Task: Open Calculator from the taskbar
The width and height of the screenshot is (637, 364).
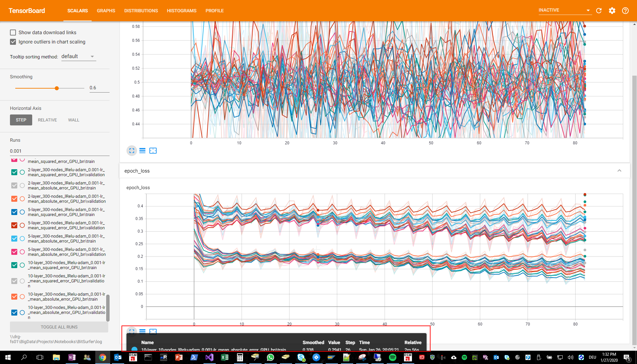Action: click(x=240, y=357)
